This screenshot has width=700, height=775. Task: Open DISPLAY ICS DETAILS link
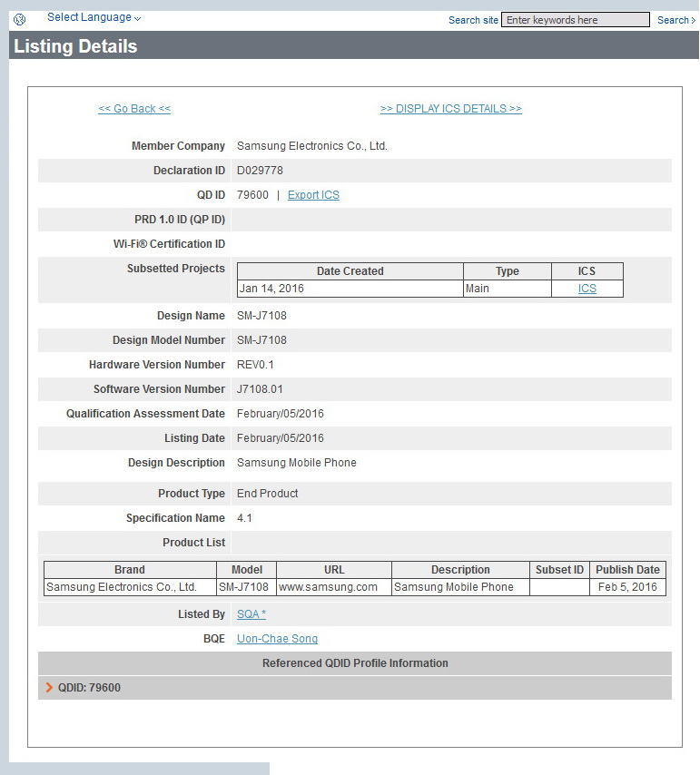coord(451,109)
